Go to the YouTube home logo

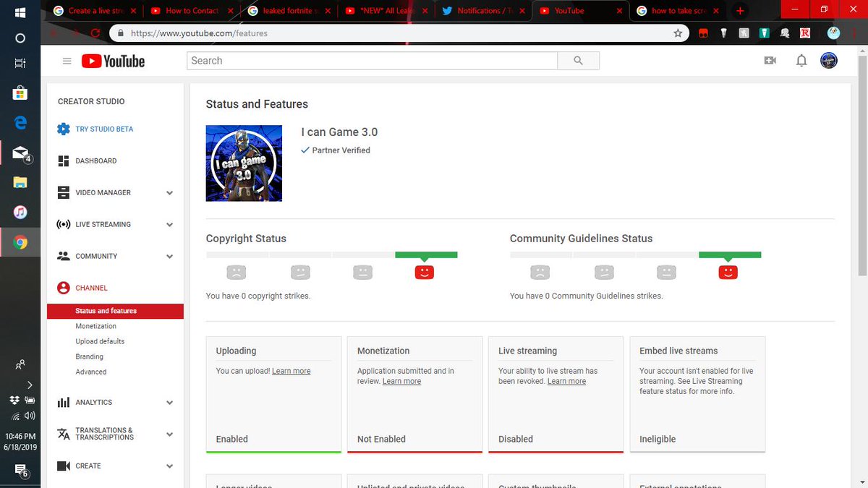pos(113,61)
